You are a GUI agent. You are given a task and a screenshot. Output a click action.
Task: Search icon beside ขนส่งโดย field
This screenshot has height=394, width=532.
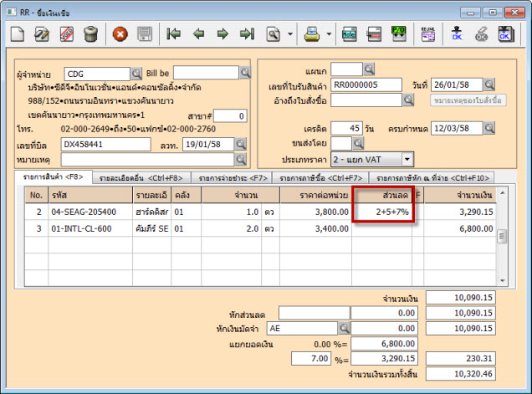point(358,144)
